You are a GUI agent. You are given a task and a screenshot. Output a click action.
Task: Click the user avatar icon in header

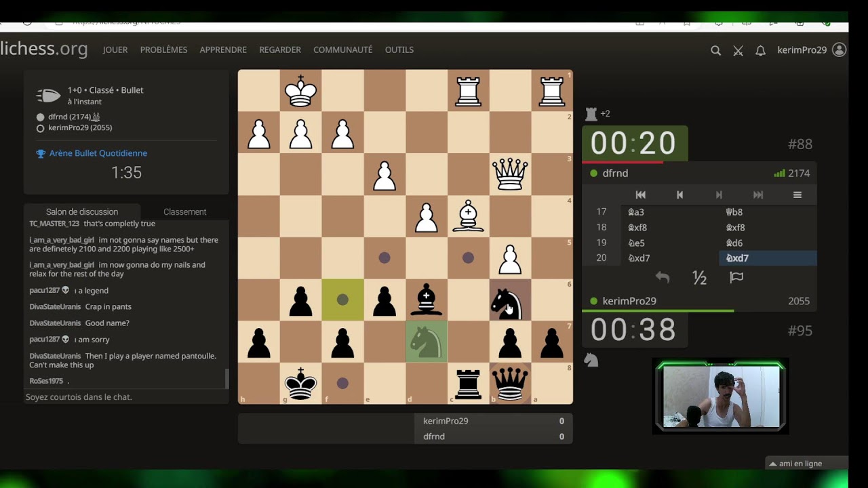(839, 50)
